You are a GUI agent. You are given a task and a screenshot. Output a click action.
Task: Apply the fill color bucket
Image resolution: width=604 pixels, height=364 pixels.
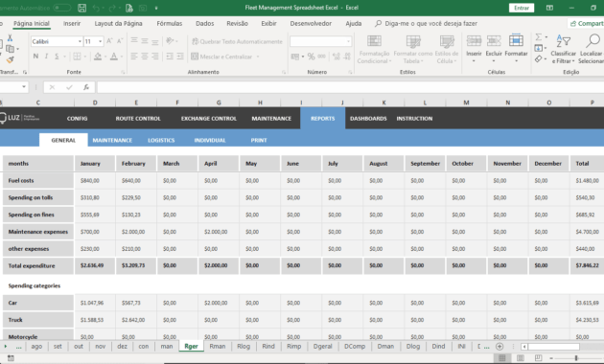click(x=98, y=57)
